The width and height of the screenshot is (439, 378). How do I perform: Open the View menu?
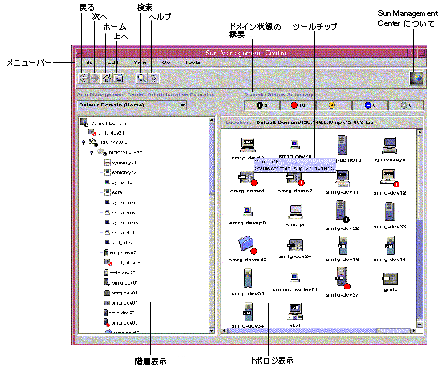140,62
